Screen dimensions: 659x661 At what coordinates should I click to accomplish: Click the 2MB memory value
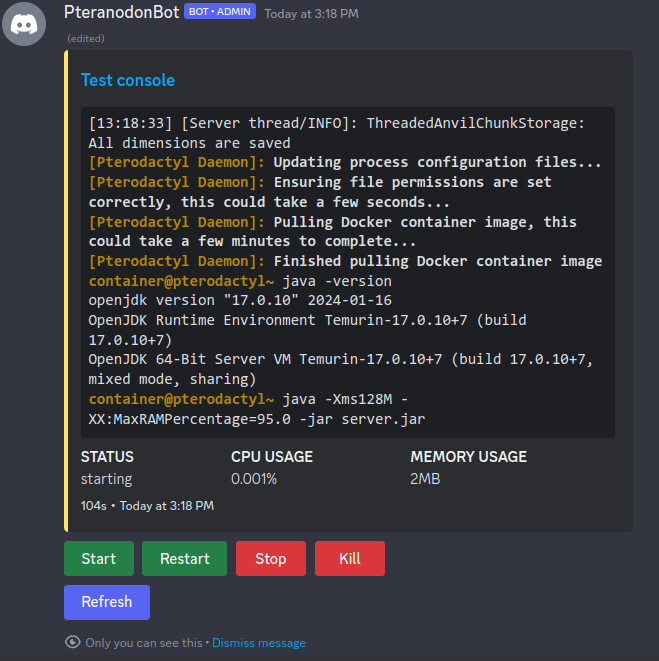(425, 479)
